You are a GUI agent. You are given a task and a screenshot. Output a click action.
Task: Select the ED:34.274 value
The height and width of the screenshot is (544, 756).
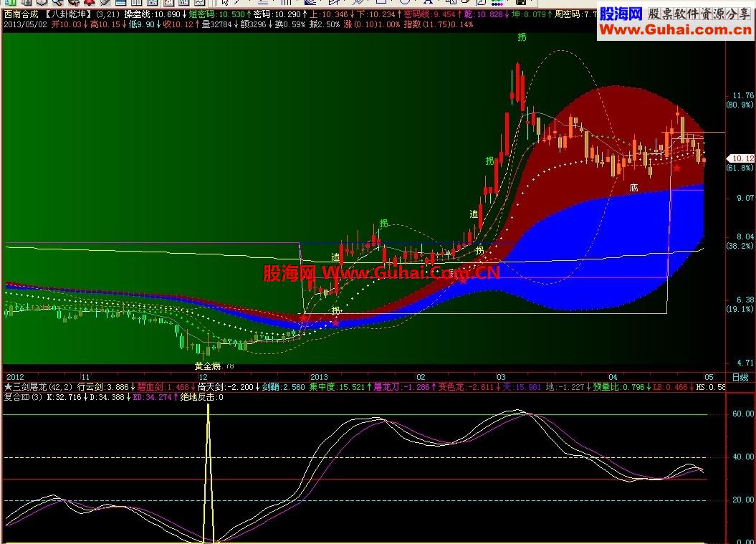pyautogui.click(x=153, y=397)
